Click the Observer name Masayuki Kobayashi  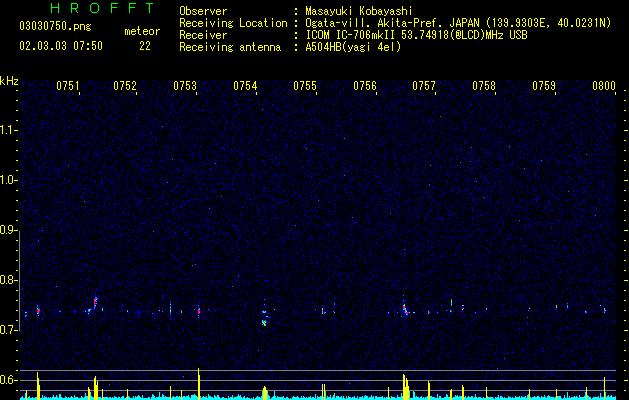[359, 11]
